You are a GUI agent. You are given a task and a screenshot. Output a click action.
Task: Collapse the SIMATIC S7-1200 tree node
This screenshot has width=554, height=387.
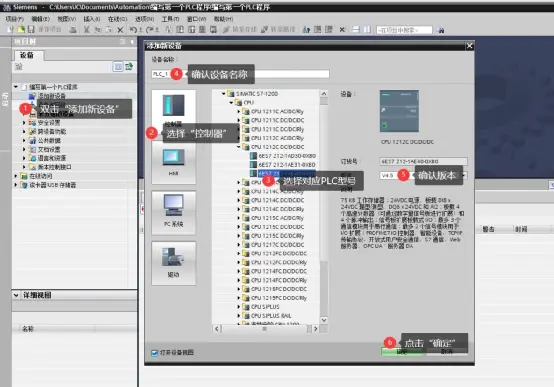point(224,94)
